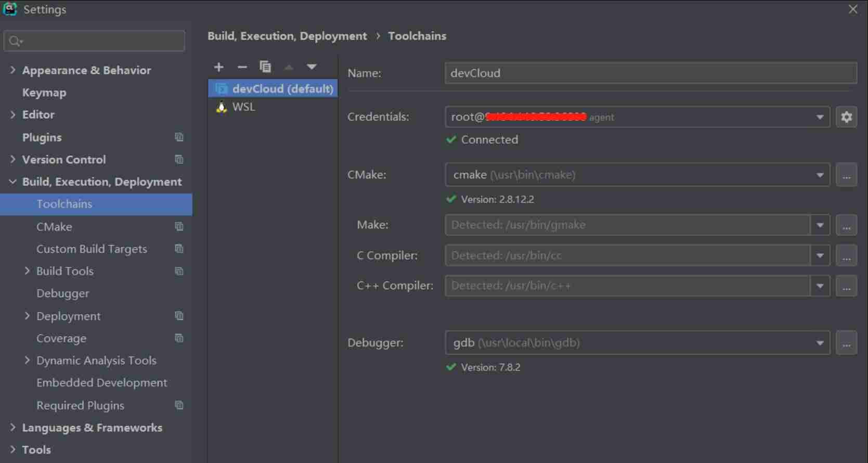868x463 pixels.
Task: Open the Credentials dropdown
Action: tap(820, 117)
